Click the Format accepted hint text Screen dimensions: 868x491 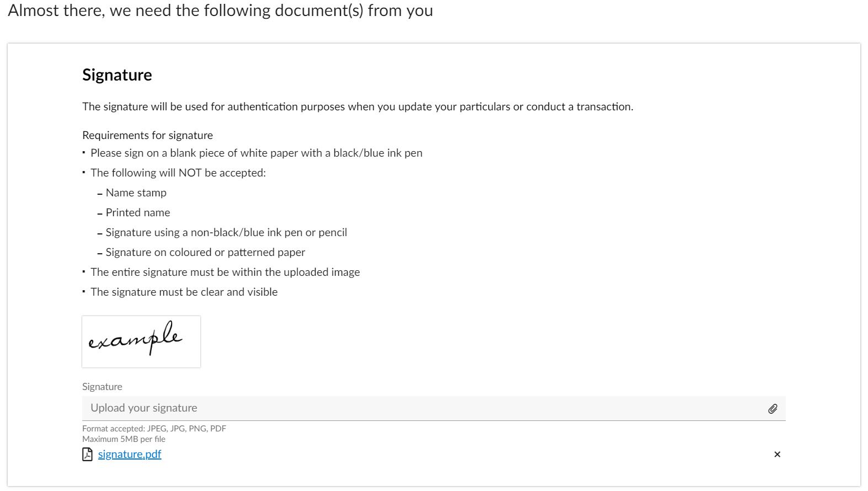[154, 429]
